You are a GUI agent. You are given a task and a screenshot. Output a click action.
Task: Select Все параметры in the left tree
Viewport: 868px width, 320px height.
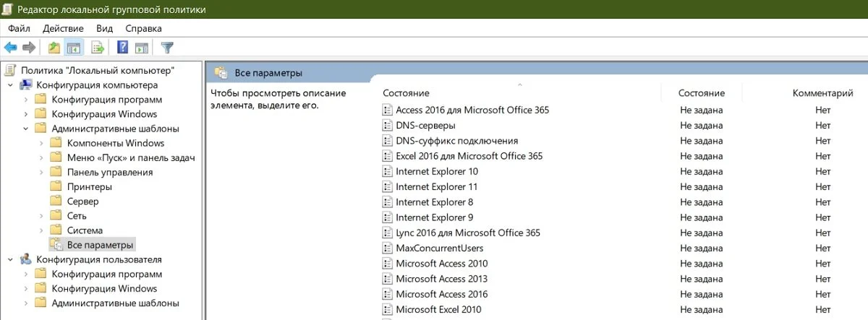101,245
